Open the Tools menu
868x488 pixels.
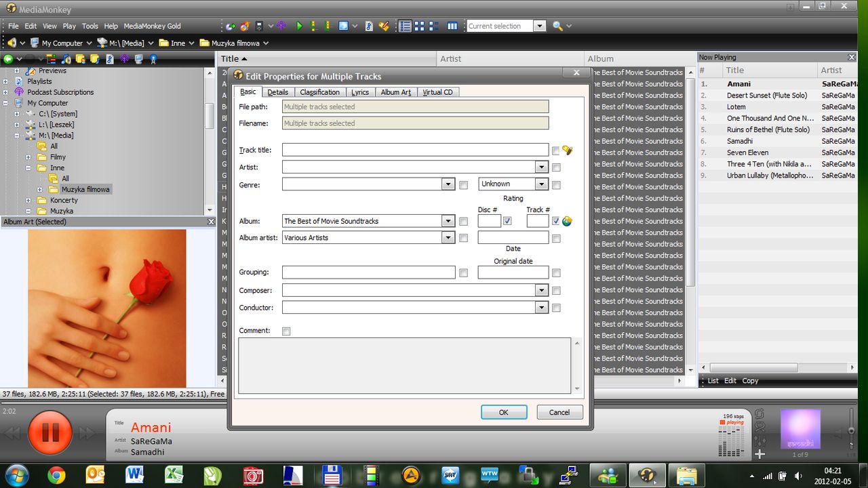click(90, 26)
